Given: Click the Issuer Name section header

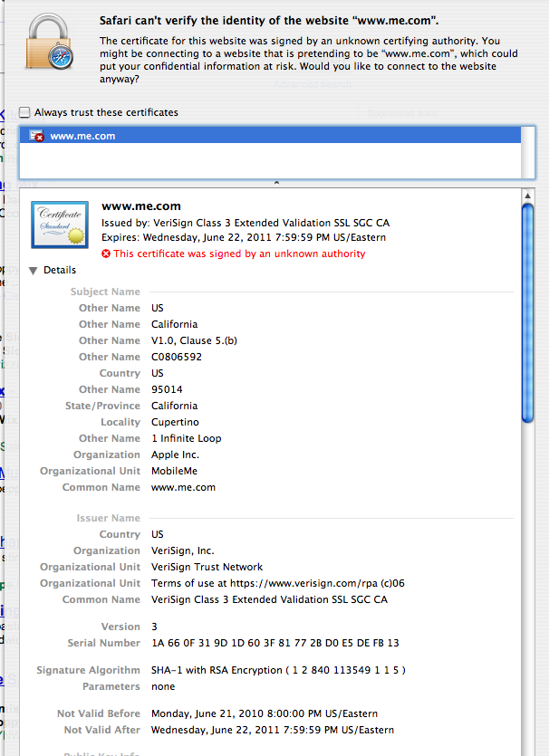Looking at the screenshot, I should (108, 518).
